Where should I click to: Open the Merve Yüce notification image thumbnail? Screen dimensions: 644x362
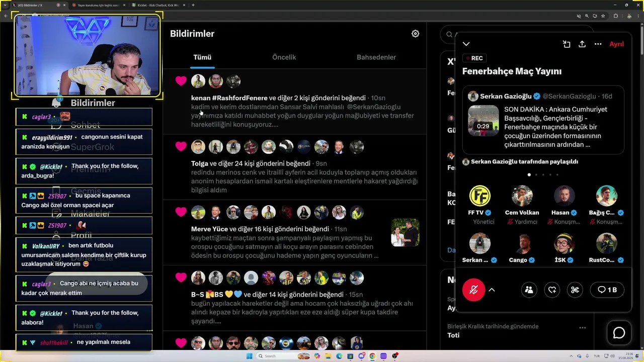tap(405, 232)
